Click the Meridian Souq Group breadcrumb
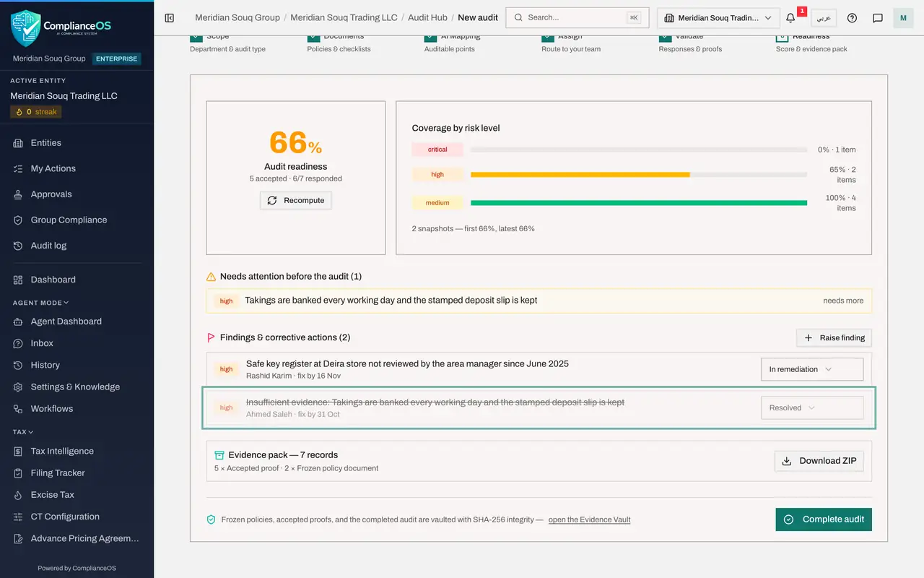Screen dimensions: 924x578 tap(237, 17)
